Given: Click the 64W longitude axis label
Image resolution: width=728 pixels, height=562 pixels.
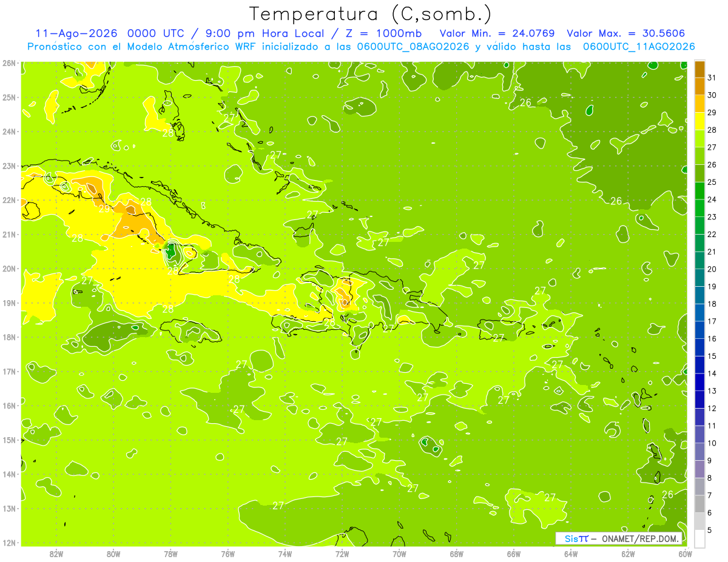Looking at the screenshot, I should 570,554.
